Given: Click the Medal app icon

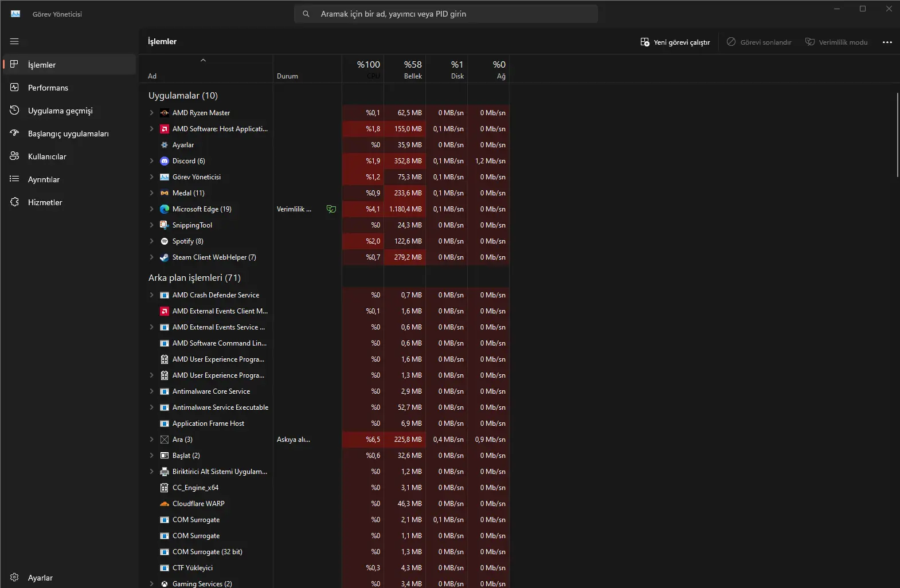Looking at the screenshot, I should pos(165,193).
